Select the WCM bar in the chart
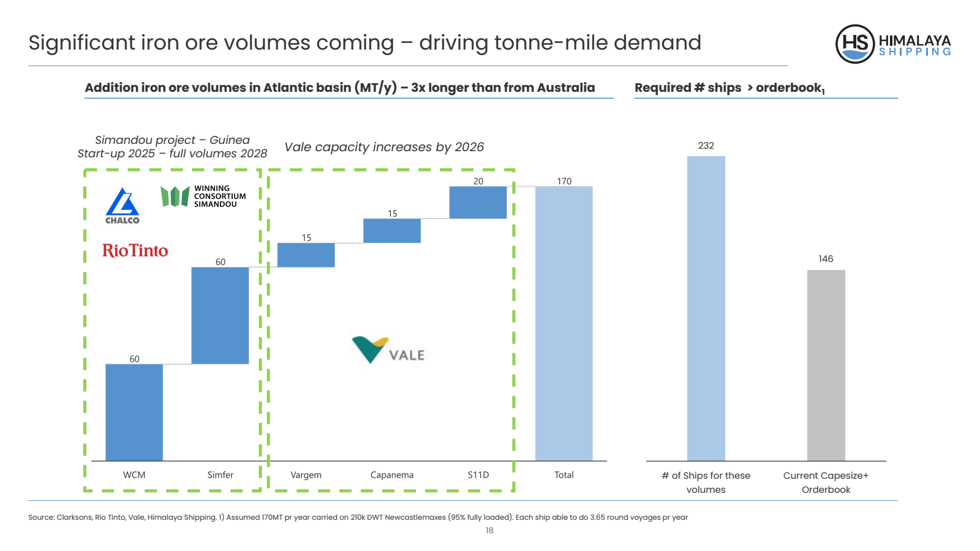 click(x=134, y=412)
